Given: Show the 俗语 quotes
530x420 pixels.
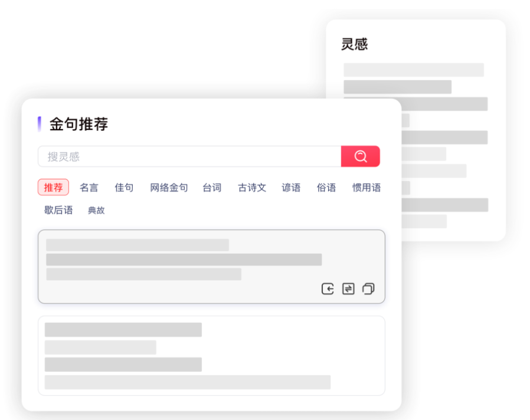Looking at the screenshot, I should [326, 188].
